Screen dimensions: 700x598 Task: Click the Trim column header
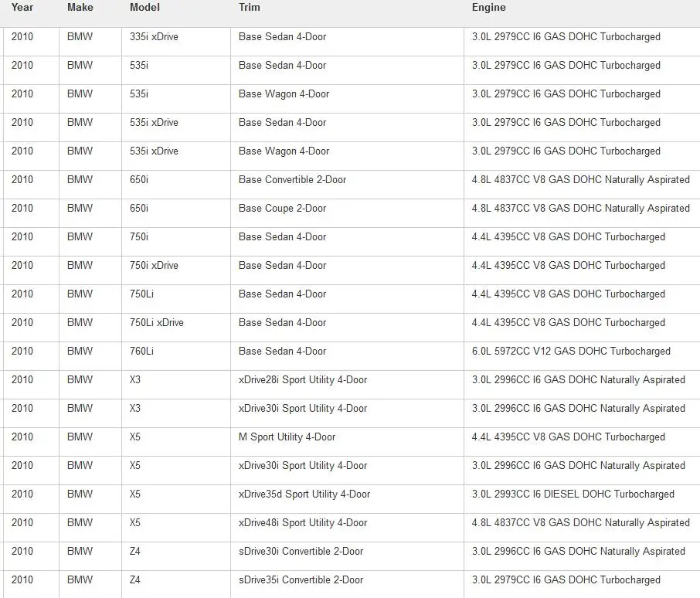click(x=249, y=8)
